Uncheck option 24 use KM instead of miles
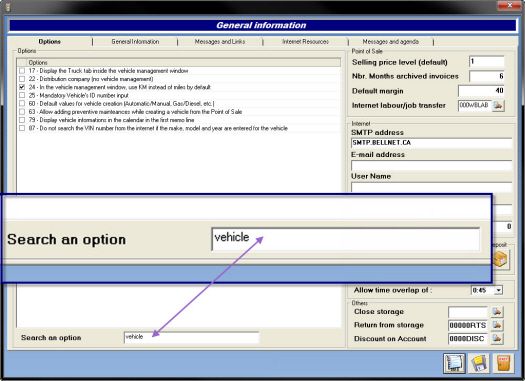Image resolution: width=525 pixels, height=381 pixels. click(22, 87)
